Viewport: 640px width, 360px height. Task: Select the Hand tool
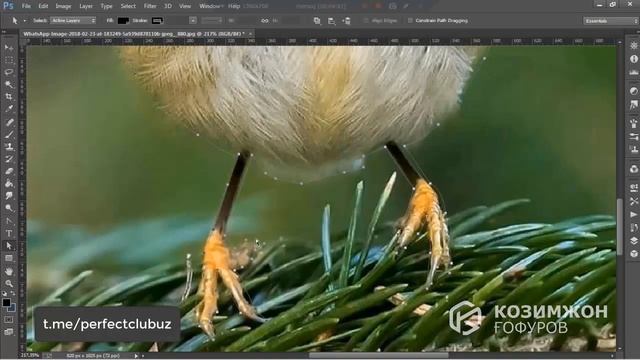[x=9, y=271]
